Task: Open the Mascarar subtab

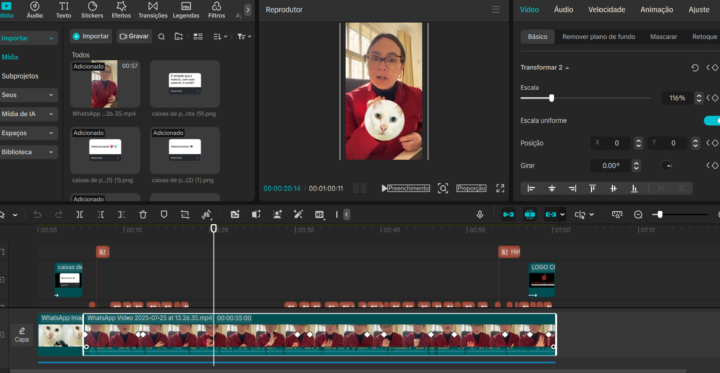Action: click(663, 37)
